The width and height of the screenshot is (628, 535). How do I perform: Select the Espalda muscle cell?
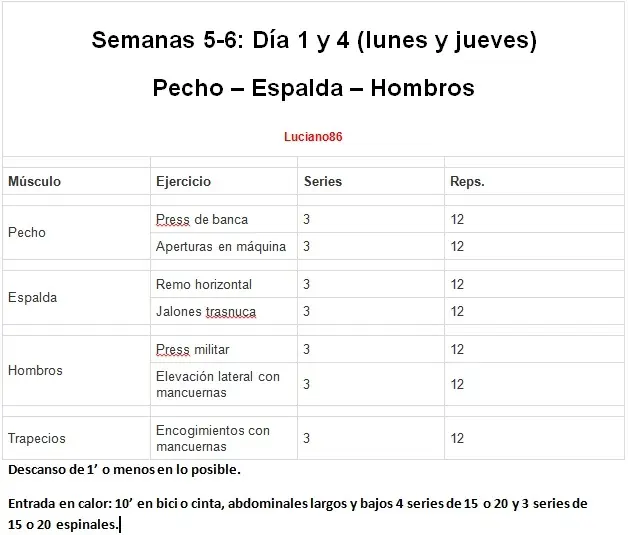(x=76, y=298)
